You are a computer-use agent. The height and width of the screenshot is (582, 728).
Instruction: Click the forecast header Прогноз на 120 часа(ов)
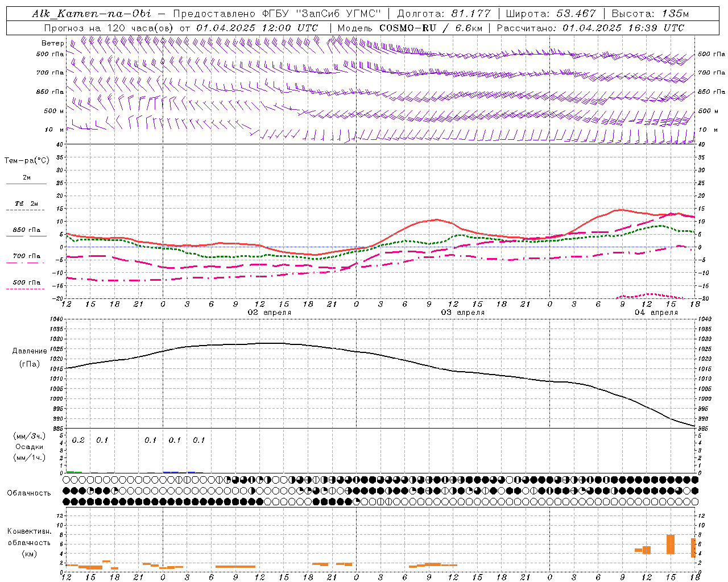(109, 28)
